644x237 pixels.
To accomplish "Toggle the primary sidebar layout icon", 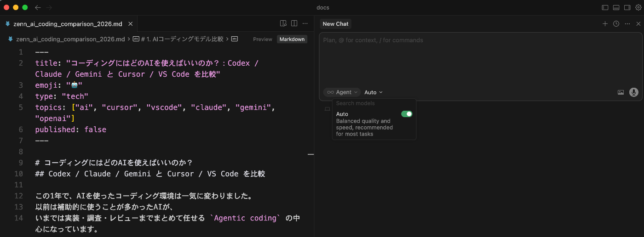I will (605, 7).
